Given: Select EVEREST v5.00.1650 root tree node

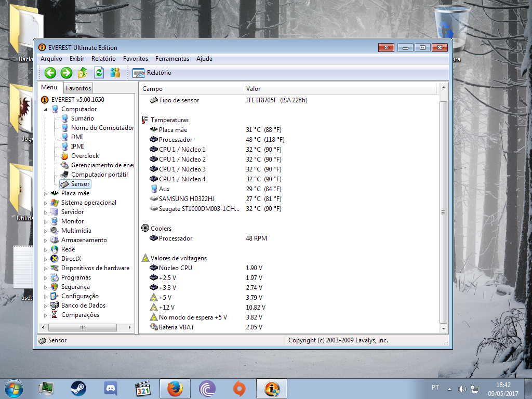Looking at the screenshot, I should point(78,100).
